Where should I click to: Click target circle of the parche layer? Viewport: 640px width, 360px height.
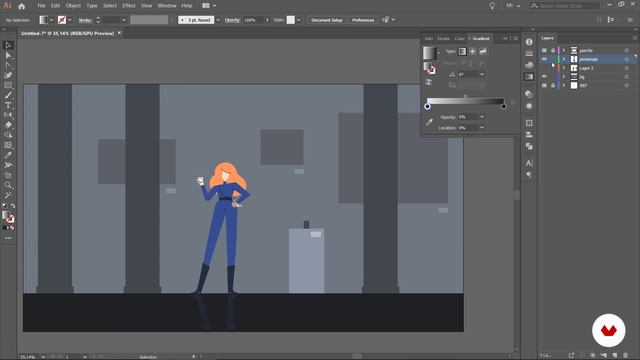pyautogui.click(x=627, y=51)
